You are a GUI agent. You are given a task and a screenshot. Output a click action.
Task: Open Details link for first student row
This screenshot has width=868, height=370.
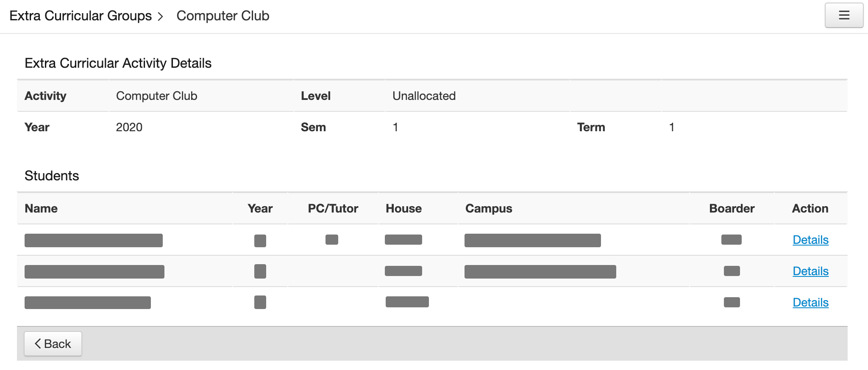pyautogui.click(x=810, y=240)
